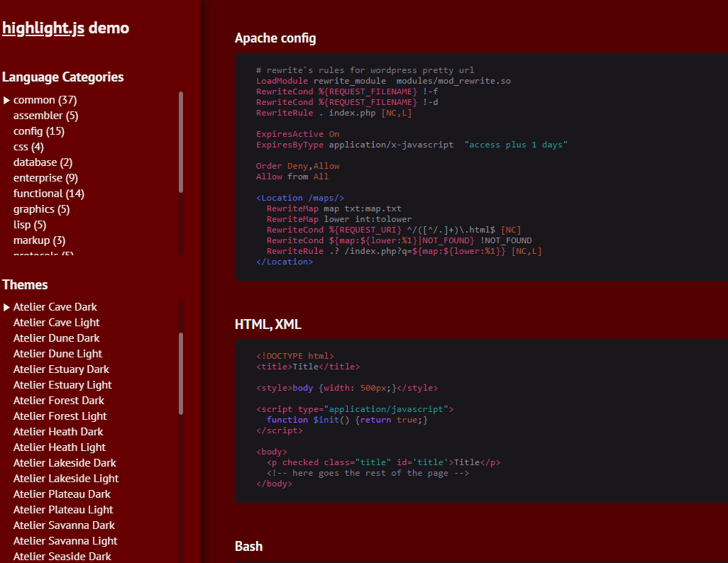This screenshot has width=728, height=563.
Task: Switch to Atelier Dune Dark theme
Action: tap(56, 338)
